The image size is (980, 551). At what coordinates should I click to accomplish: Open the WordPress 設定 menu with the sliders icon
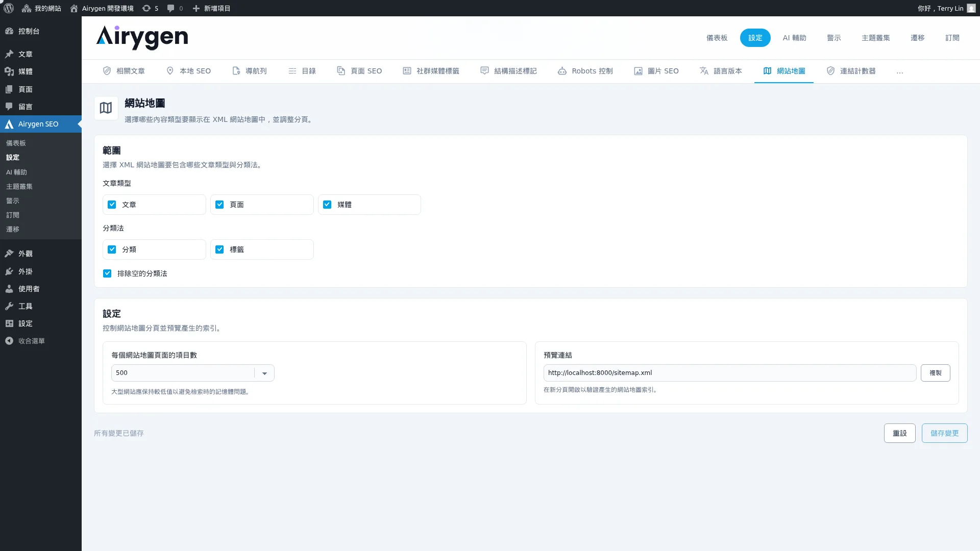point(41,323)
